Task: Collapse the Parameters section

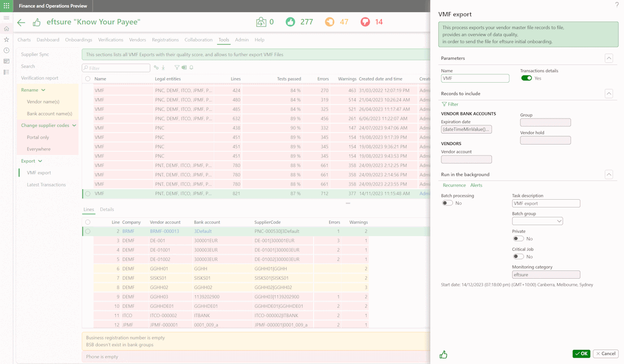Action: tap(608, 58)
